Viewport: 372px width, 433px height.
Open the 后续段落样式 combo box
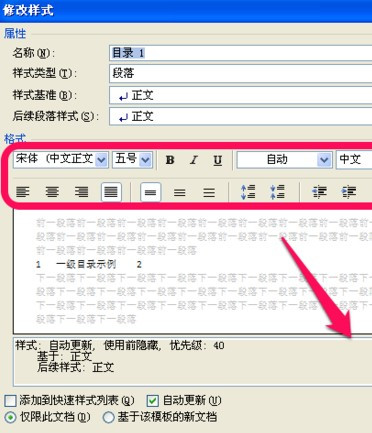[240, 116]
